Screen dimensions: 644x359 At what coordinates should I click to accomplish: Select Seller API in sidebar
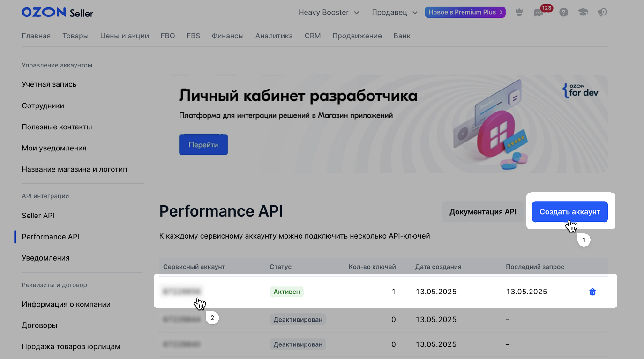pyautogui.click(x=38, y=216)
